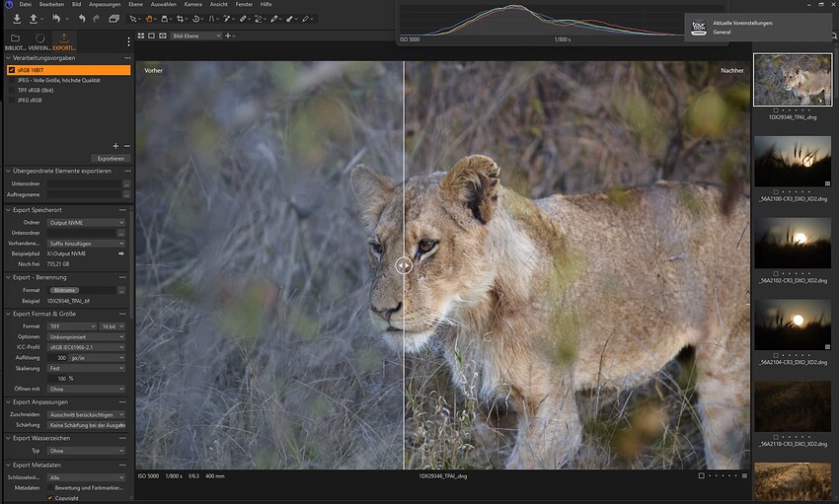Open the Ordner Output NVME dropdown

tap(86, 222)
